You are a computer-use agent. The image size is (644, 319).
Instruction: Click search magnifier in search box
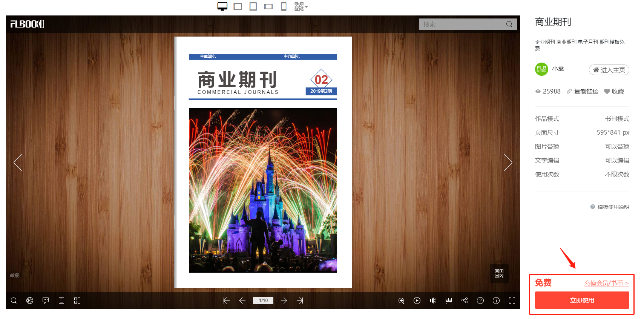tap(509, 24)
